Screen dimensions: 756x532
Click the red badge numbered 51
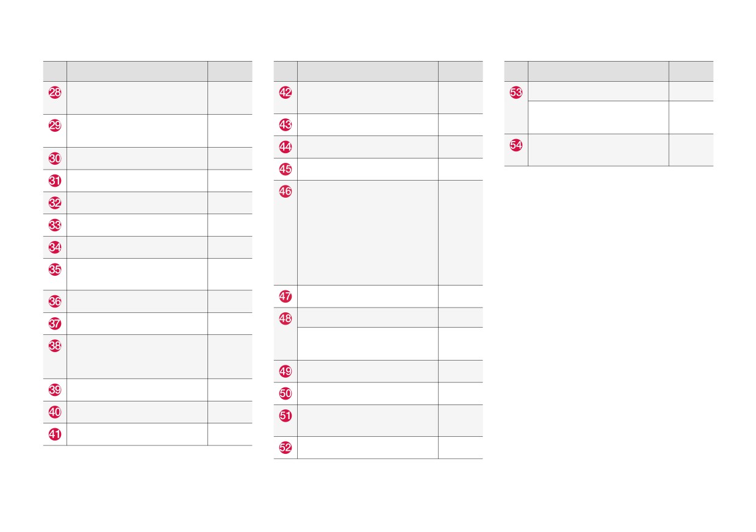pyautogui.click(x=286, y=415)
